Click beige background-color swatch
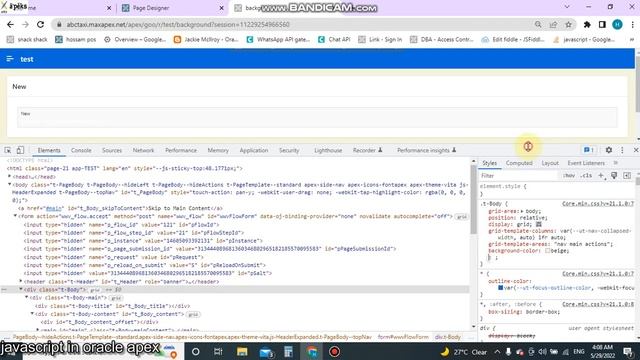640x360 pixels. [547, 251]
